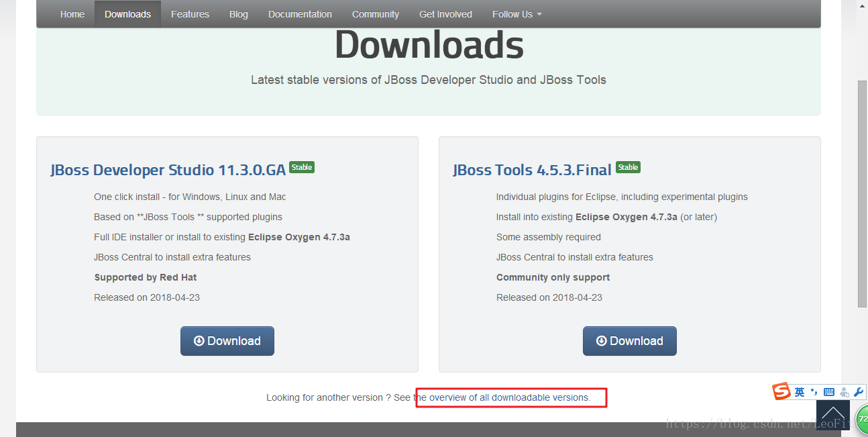This screenshot has width=868, height=437.
Task: Click release date under JBoss Developer Studio
Action: (147, 297)
